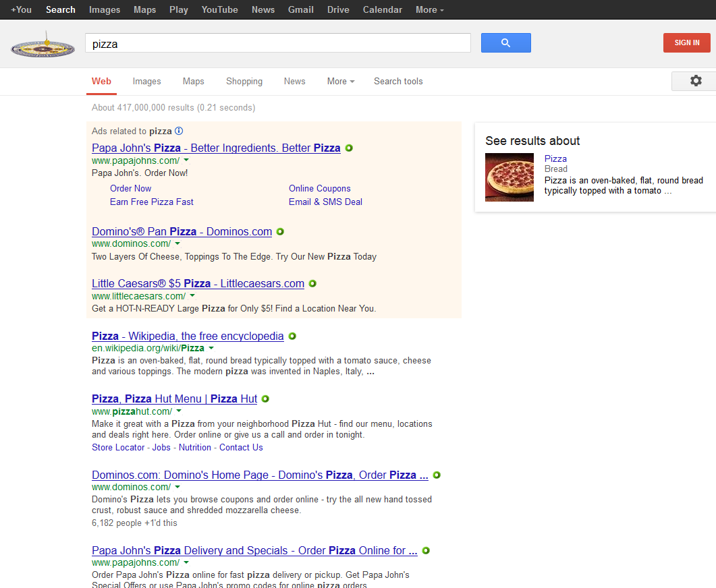Open the More dropdown under search box

[x=341, y=81]
